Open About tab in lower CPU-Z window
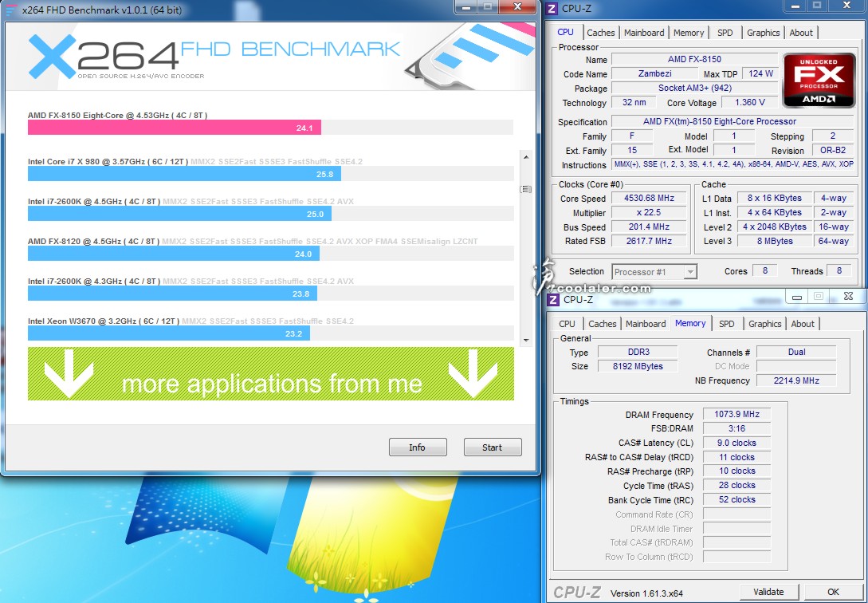The width and height of the screenshot is (868, 603). tap(803, 324)
